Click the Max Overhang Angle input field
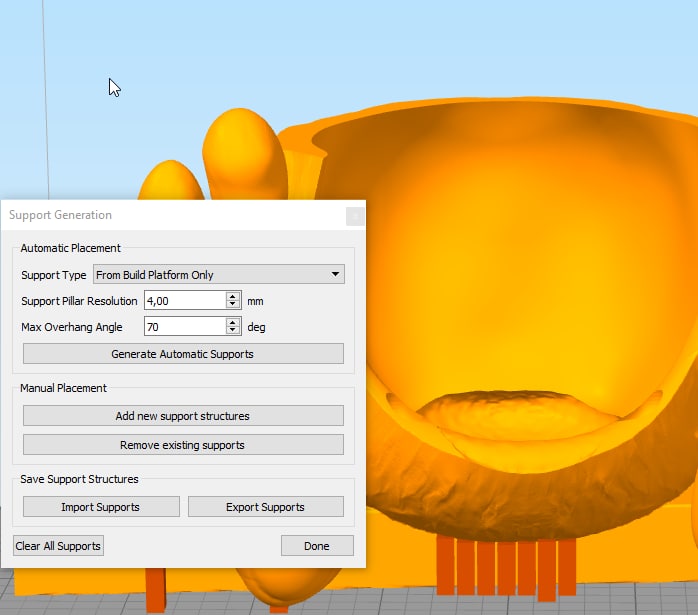 185,327
